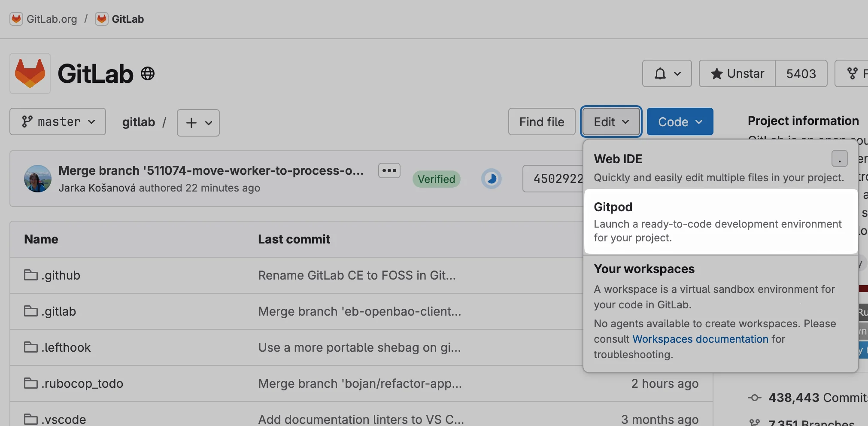Screen dimensions: 868x426
Task: Click the public globe visibility icon
Action: pos(148,73)
